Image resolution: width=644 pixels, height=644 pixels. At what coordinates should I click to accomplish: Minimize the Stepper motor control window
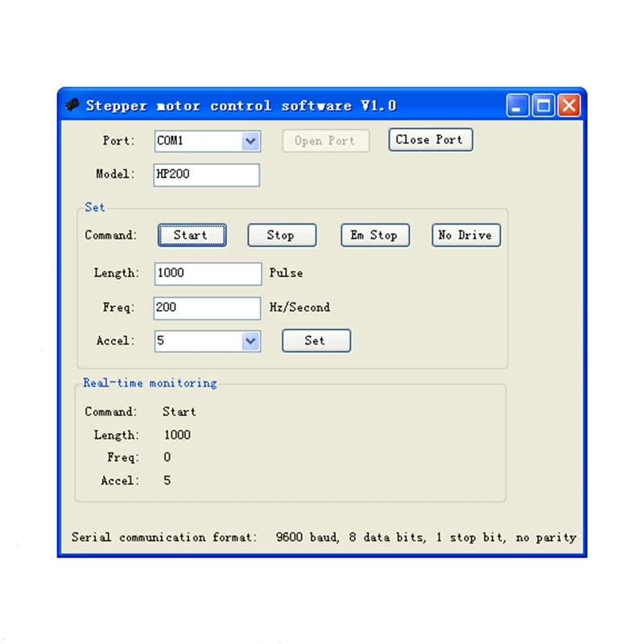tap(517, 106)
